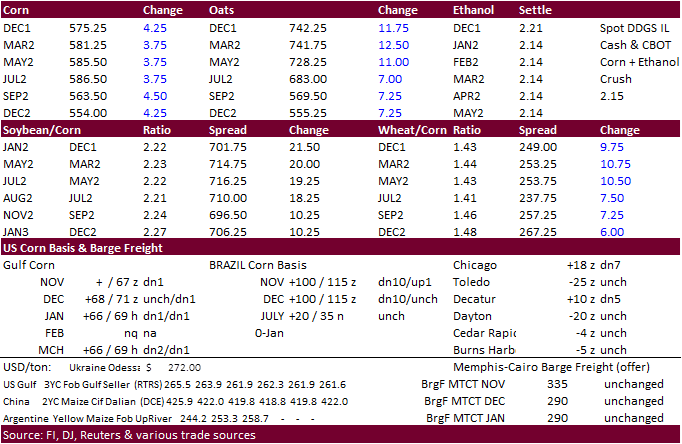Select soybean/corn spread 710.00
Screen dimensions: 682x444
pyautogui.click(x=228, y=198)
